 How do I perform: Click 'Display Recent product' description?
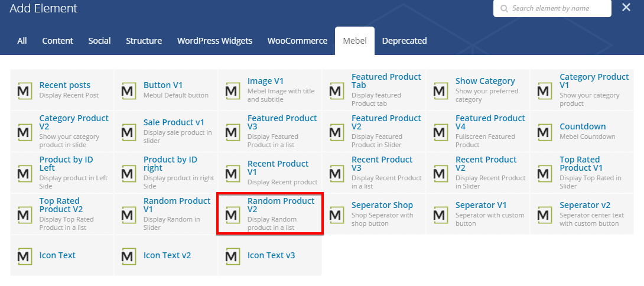click(x=282, y=182)
